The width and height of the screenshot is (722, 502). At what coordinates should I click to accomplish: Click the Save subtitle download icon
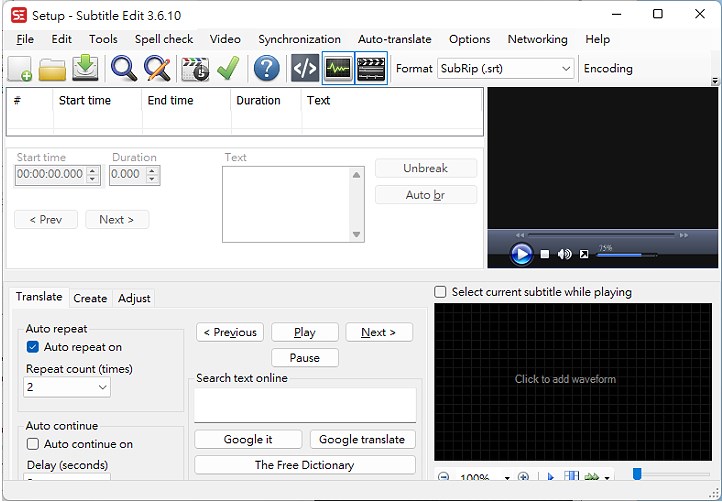[x=86, y=69]
